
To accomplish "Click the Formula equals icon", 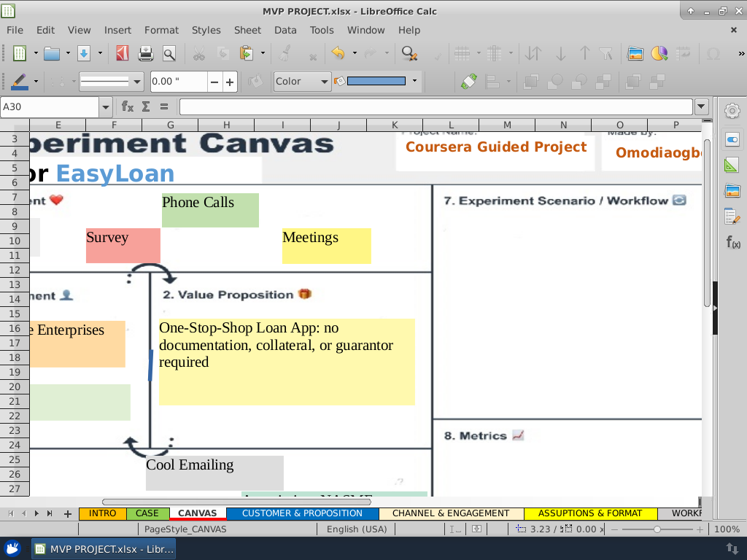I will 164,106.
